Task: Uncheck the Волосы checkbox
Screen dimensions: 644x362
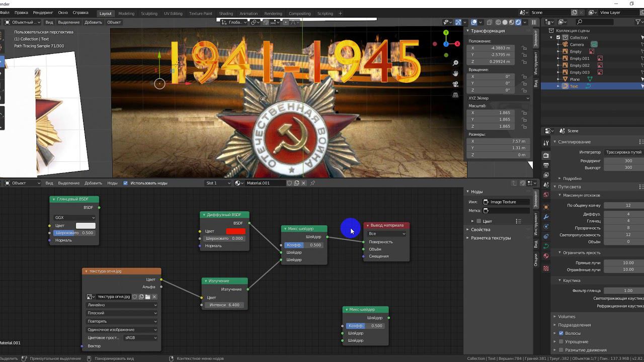Action: pos(561,333)
